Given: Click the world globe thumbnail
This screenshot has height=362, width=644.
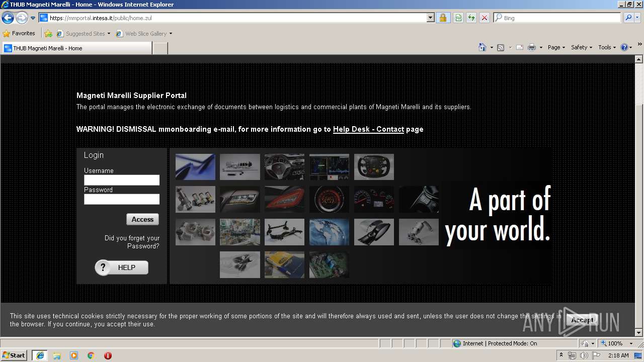Looking at the screenshot, I should pyautogui.click(x=329, y=232).
